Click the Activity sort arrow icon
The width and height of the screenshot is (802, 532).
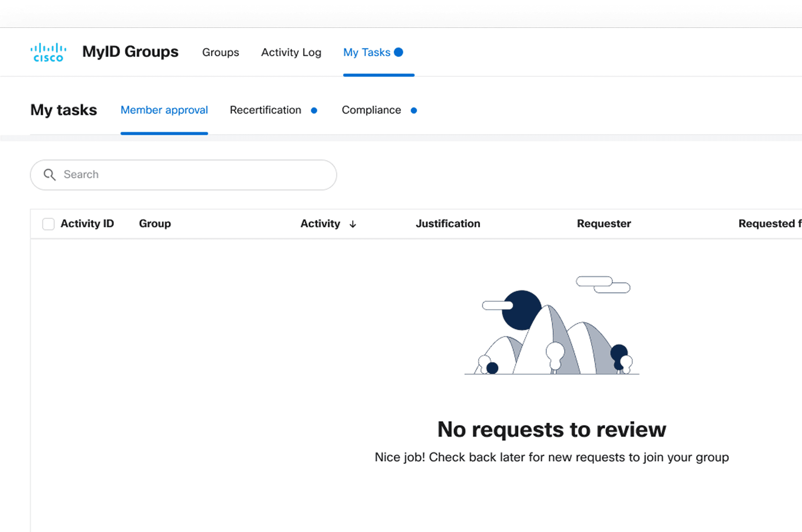coord(353,224)
